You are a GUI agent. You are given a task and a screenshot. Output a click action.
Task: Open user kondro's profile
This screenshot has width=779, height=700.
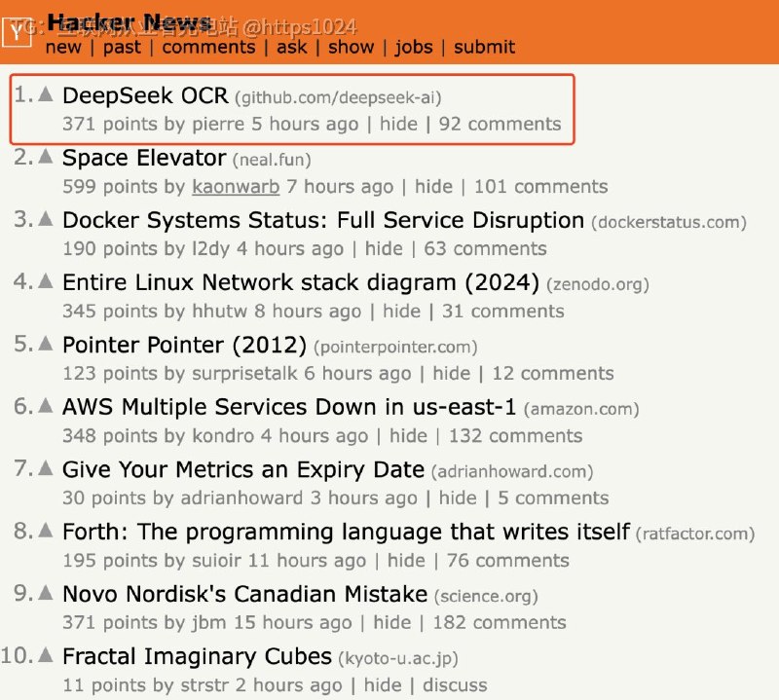point(223,436)
